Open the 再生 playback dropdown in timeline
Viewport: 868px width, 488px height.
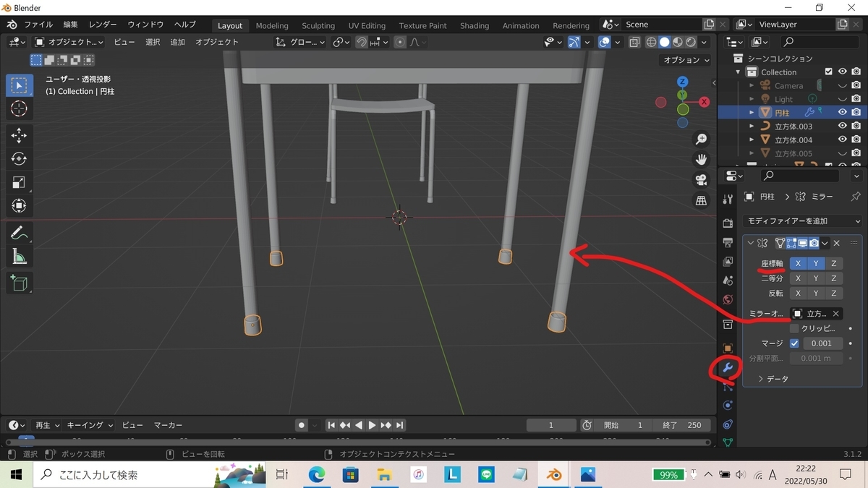pos(47,425)
